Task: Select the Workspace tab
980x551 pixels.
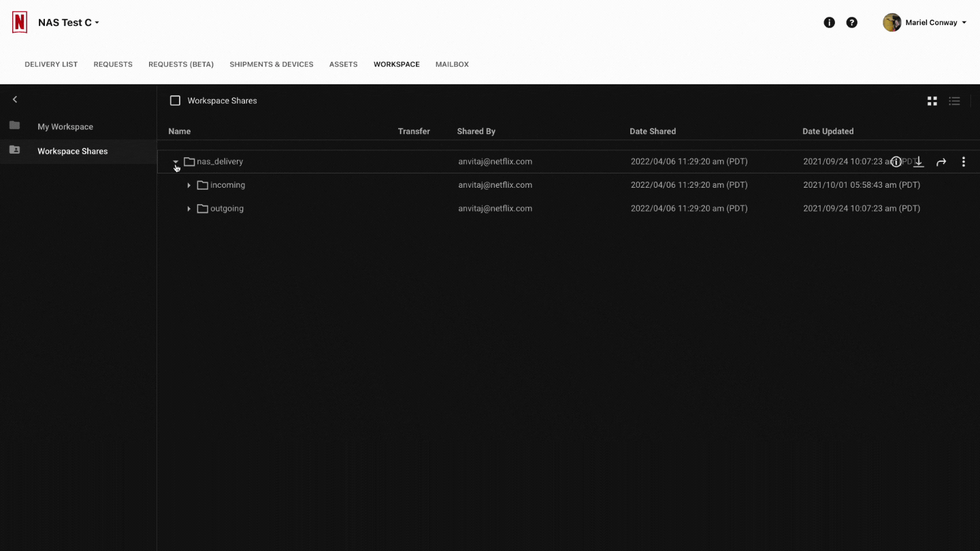Action: 397,65
